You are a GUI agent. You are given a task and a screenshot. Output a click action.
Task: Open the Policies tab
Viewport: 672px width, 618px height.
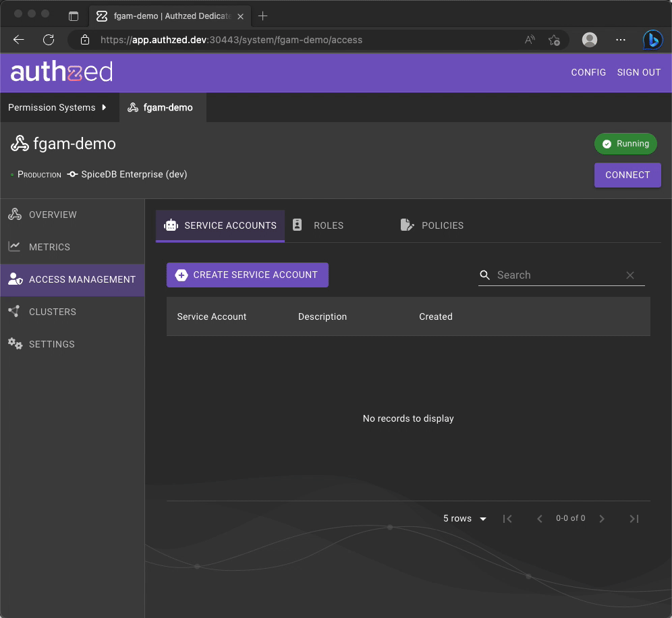pos(432,225)
